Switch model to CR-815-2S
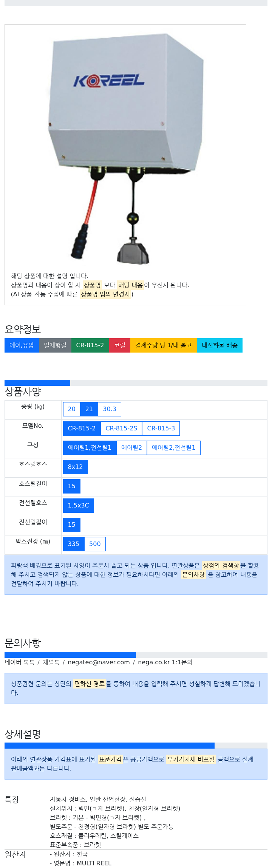The height and width of the screenshot is (868, 272). click(x=121, y=429)
